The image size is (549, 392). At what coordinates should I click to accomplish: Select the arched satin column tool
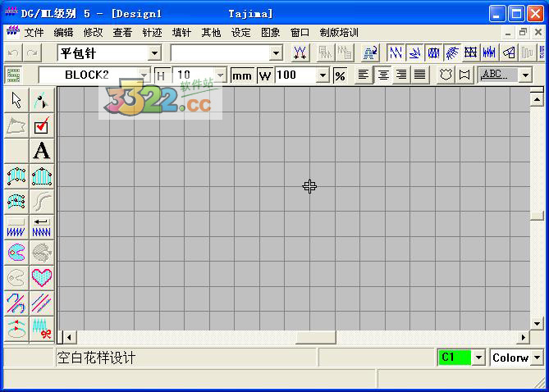coord(42,176)
